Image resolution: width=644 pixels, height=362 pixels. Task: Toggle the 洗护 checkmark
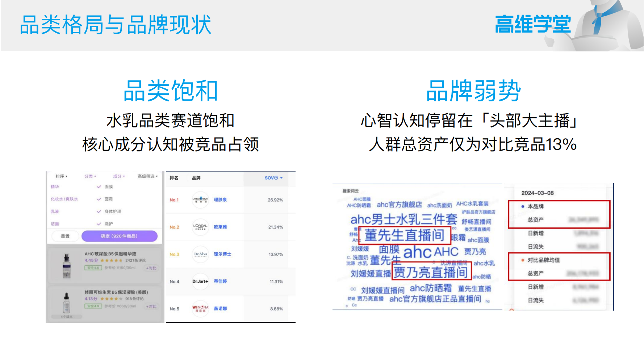99,224
